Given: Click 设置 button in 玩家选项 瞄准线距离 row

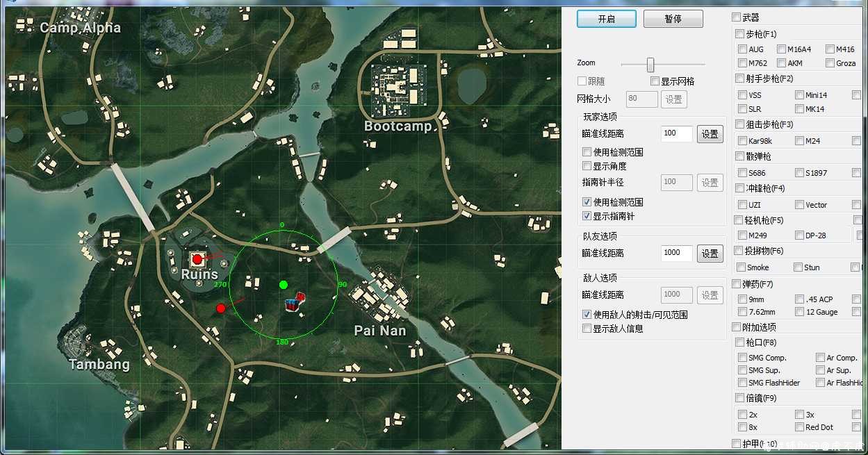Looking at the screenshot, I should pos(710,134).
